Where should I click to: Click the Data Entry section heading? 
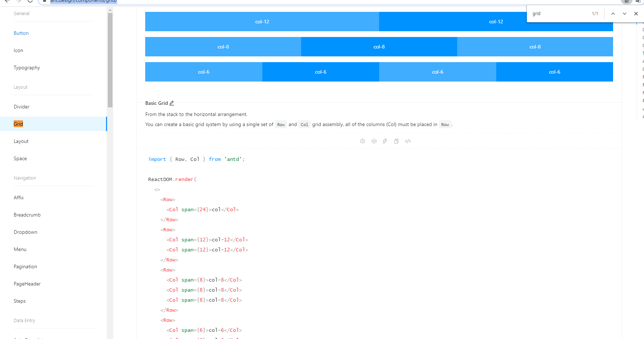click(x=24, y=321)
